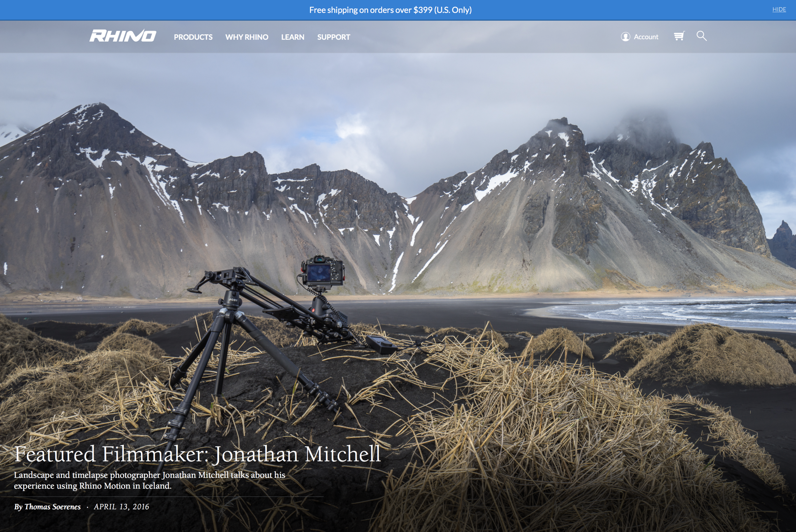Click the April 13, 2016 date
This screenshot has width=796, height=532.
[x=121, y=507]
